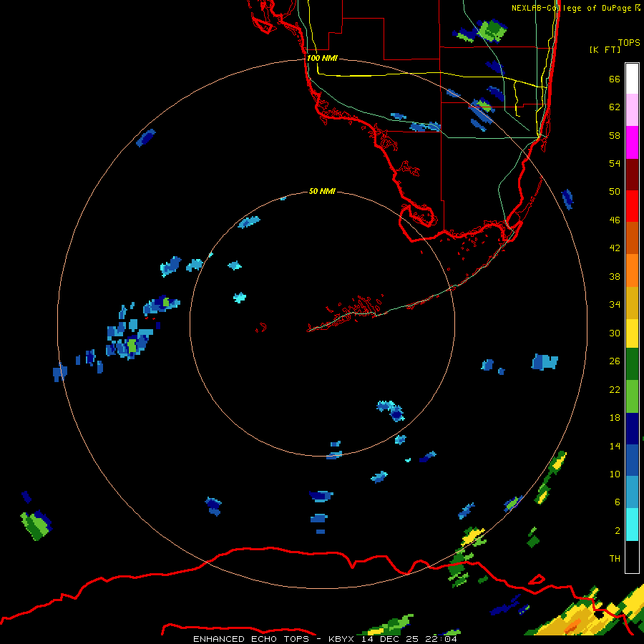Select the light pink legend swatch

pos(632,110)
